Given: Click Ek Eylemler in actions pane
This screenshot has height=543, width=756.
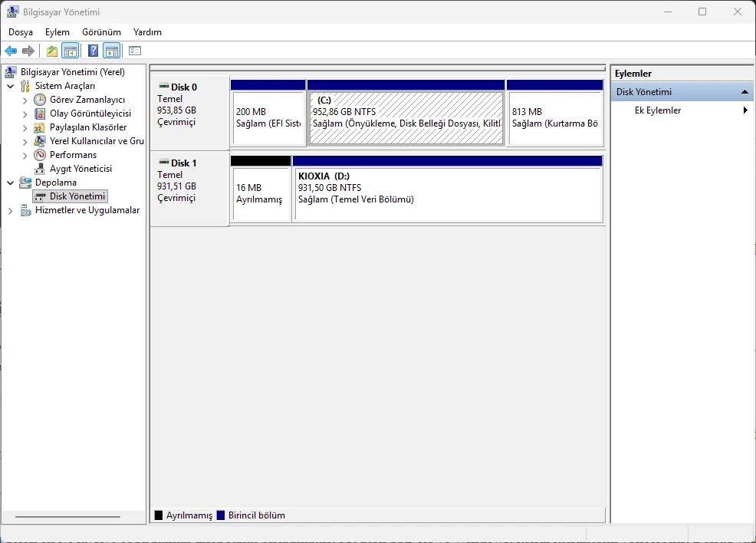Looking at the screenshot, I should click(658, 110).
